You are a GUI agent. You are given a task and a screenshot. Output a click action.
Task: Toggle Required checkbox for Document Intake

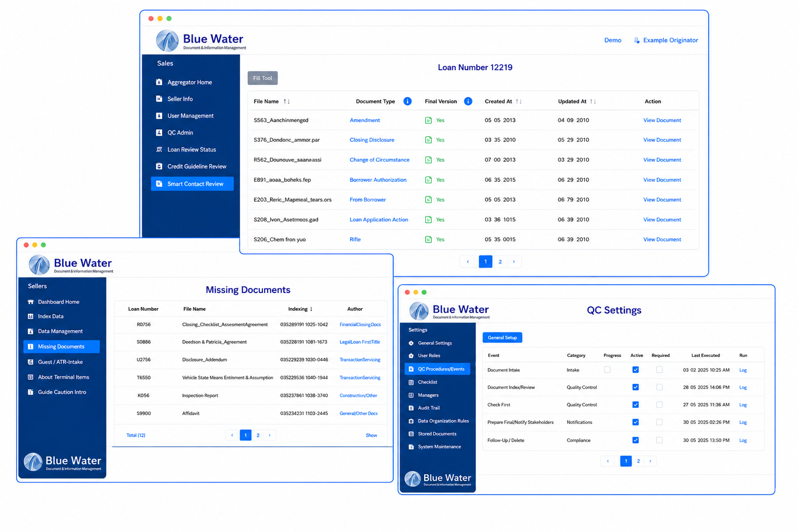659,370
